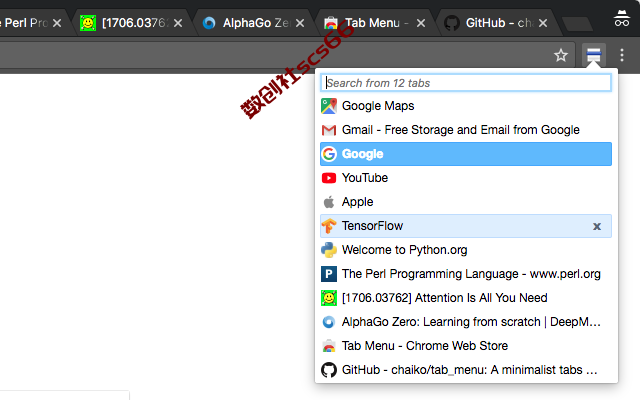Click the Apple logo favicon
The height and width of the screenshot is (400, 640).
pyautogui.click(x=329, y=202)
